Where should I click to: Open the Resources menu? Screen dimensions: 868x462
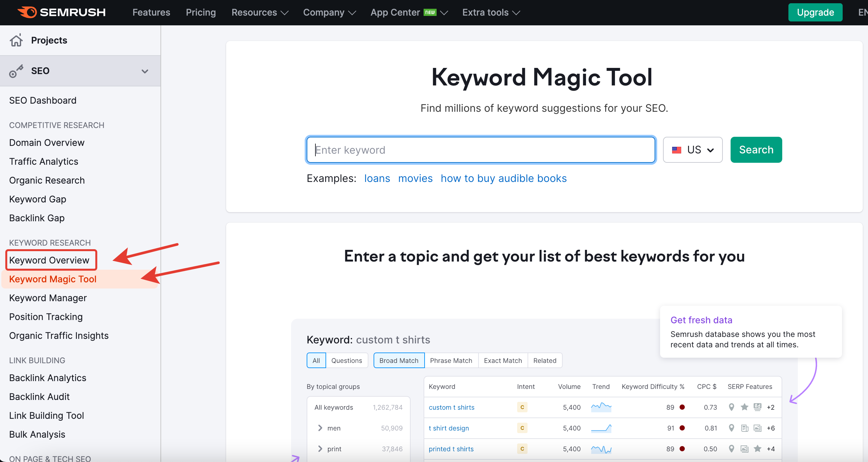(x=260, y=12)
